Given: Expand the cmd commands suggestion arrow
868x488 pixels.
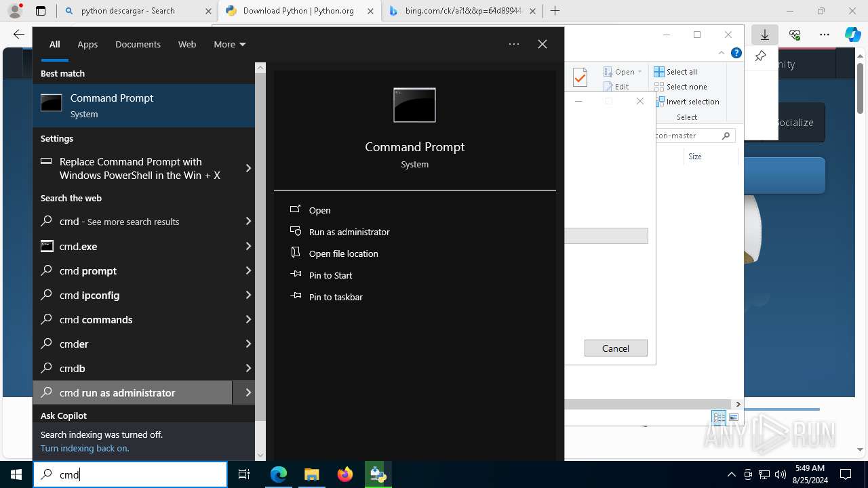Looking at the screenshot, I should (x=248, y=319).
